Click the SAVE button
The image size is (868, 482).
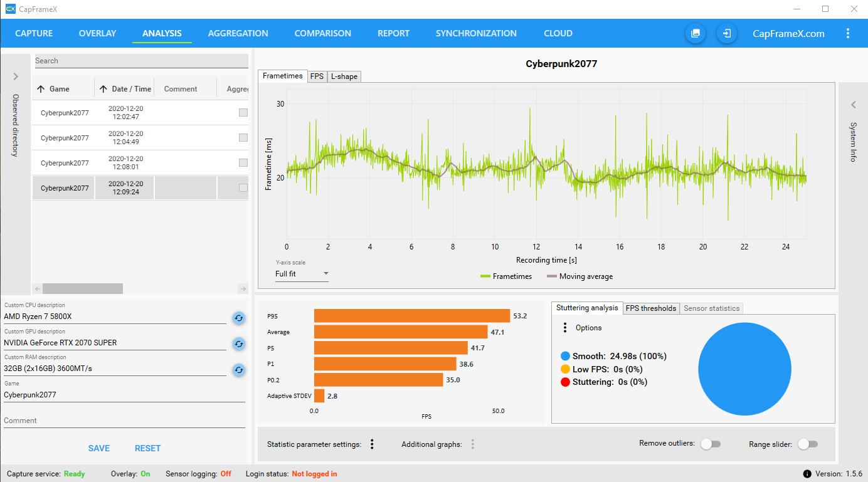coord(98,448)
